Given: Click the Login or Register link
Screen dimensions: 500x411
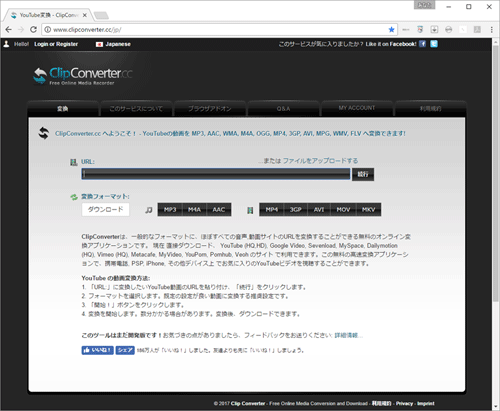Looking at the screenshot, I should point(56,44).
